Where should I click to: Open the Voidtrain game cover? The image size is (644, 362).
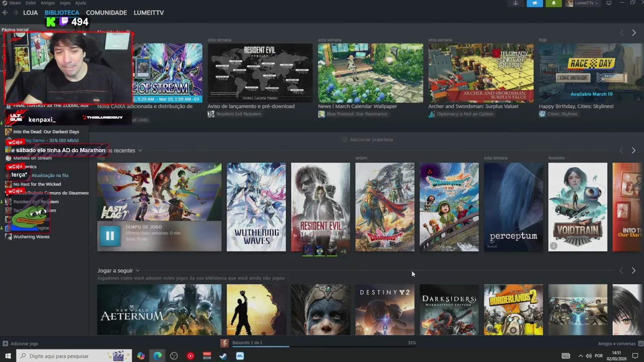(578, 207)
